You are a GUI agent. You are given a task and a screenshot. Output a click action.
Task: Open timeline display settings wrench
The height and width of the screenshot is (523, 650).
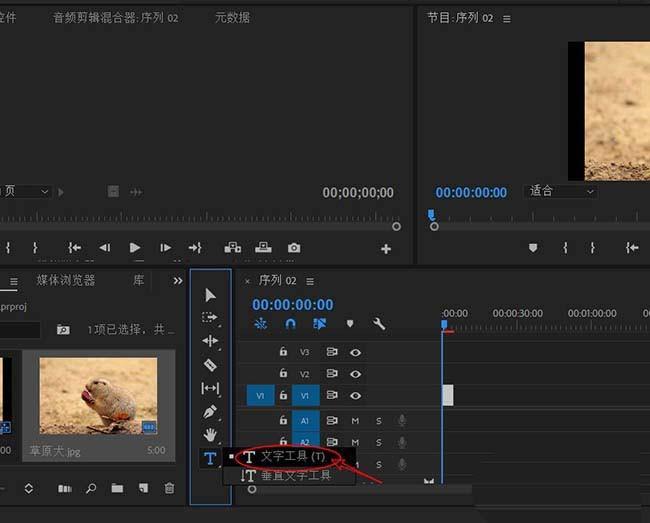point(379,323)
